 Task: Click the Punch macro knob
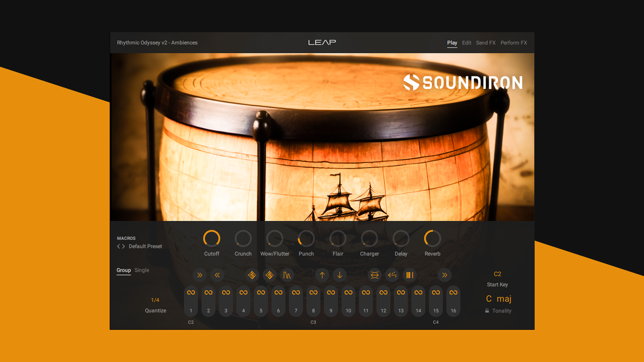tap(306, 239)
